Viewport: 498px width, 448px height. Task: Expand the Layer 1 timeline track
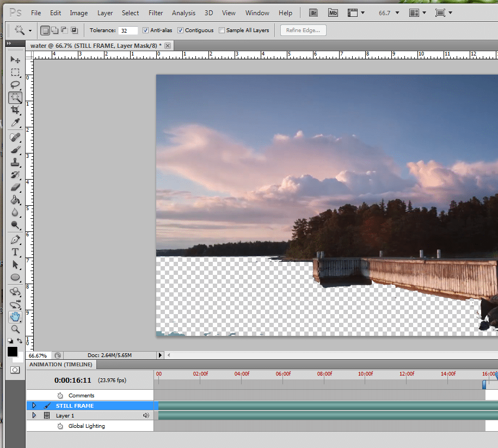tap(34, 415)
